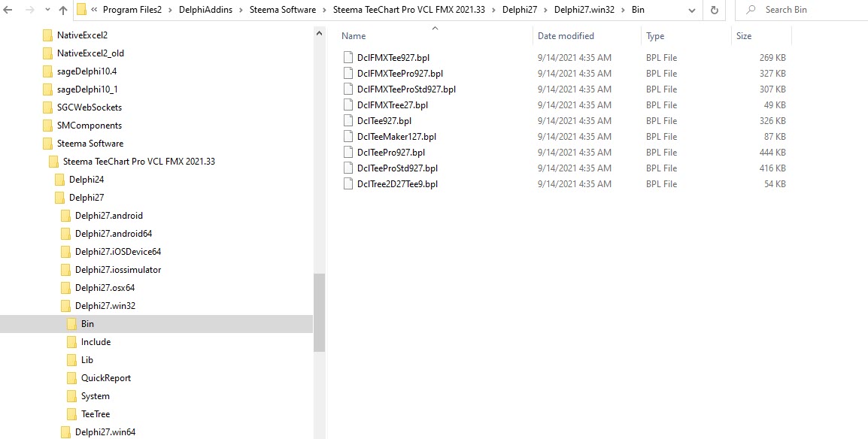The height and width of the screenshot is (439, 868).
Task: Open the recent locations dropdown arrow
Action: click(47, 11)
